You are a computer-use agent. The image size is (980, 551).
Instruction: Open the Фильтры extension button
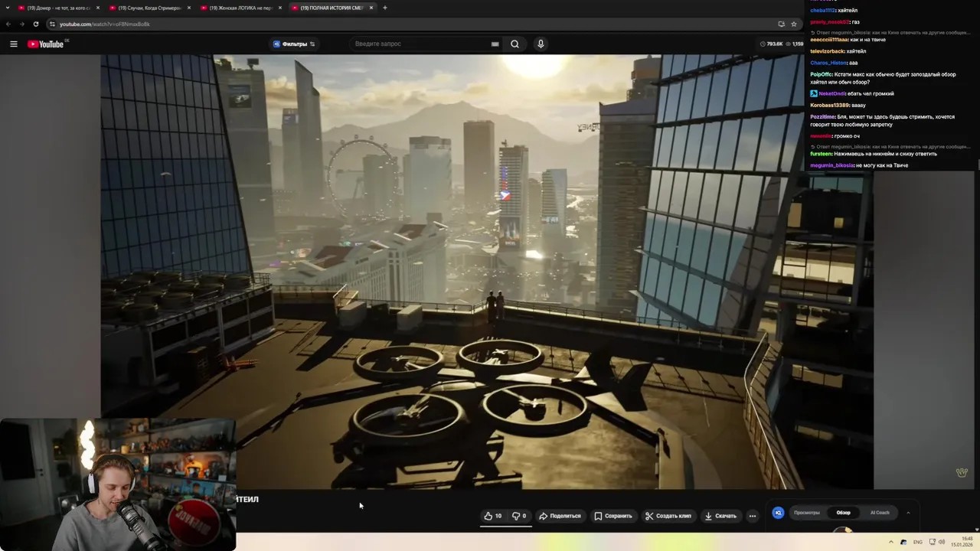294,44
